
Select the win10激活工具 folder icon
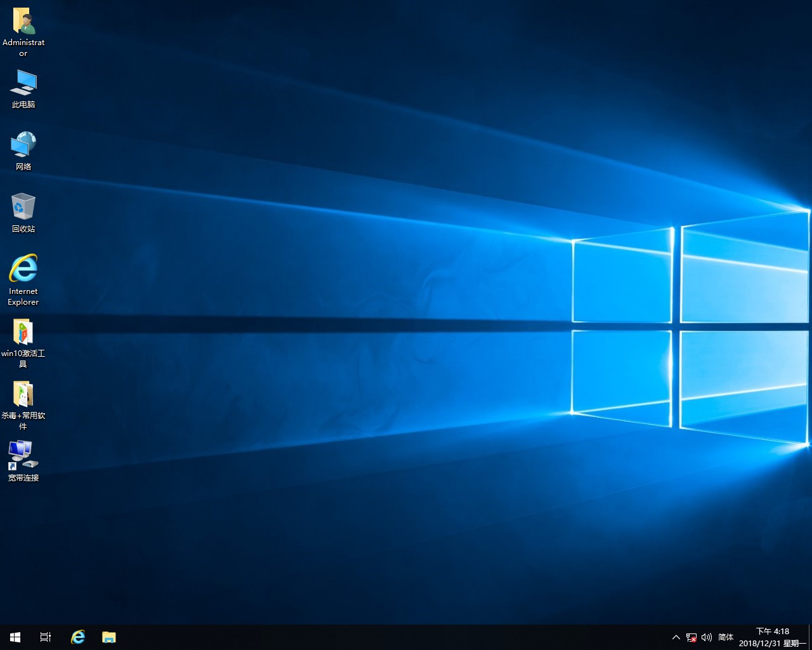coord(23,332)
